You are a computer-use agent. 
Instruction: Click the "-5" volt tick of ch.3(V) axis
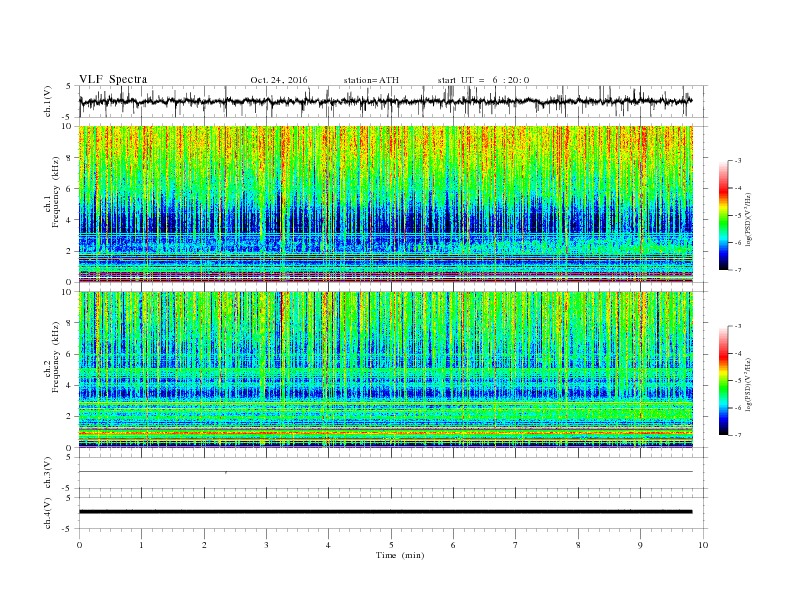68,489
